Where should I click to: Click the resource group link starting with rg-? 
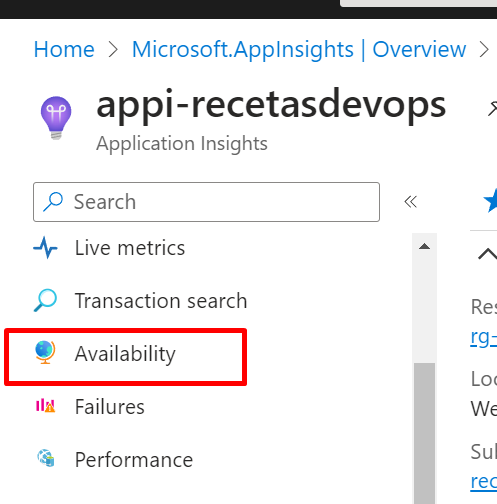click(x=483, y=337)
